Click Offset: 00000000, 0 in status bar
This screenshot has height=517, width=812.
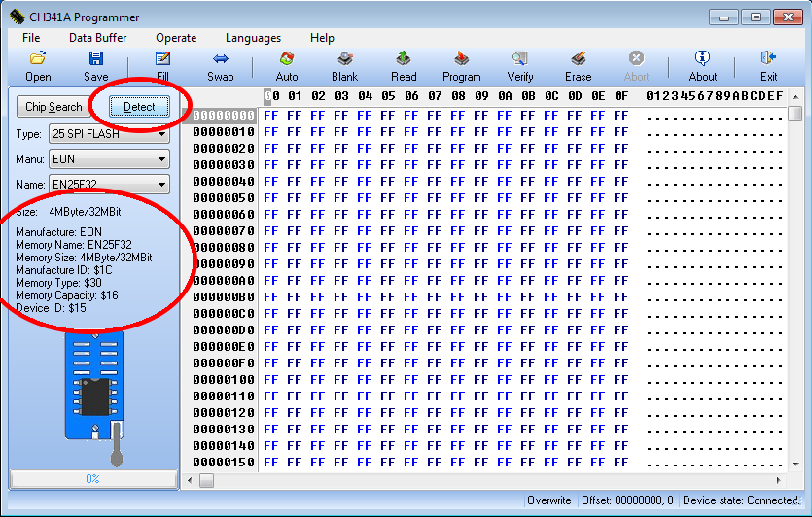627,500
